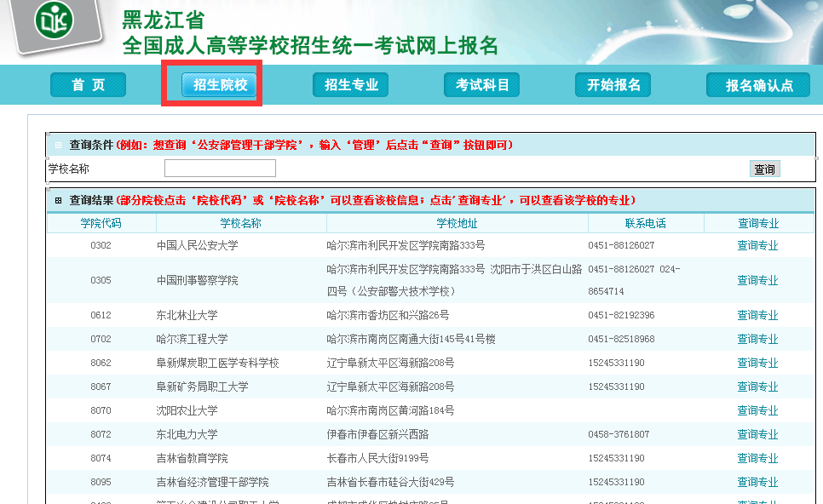Click school code 8072
Viewport: 823px width, 504px height.
[101, 435]
